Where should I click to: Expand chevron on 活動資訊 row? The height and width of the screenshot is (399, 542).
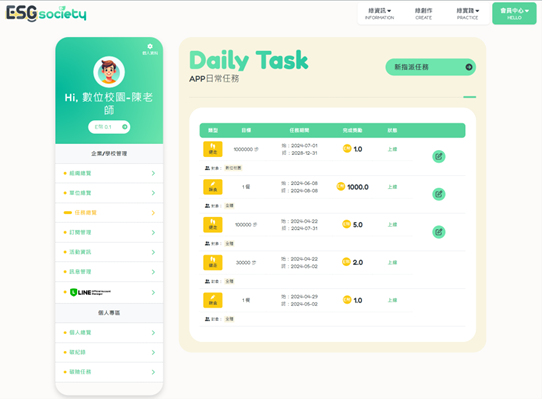153,252
